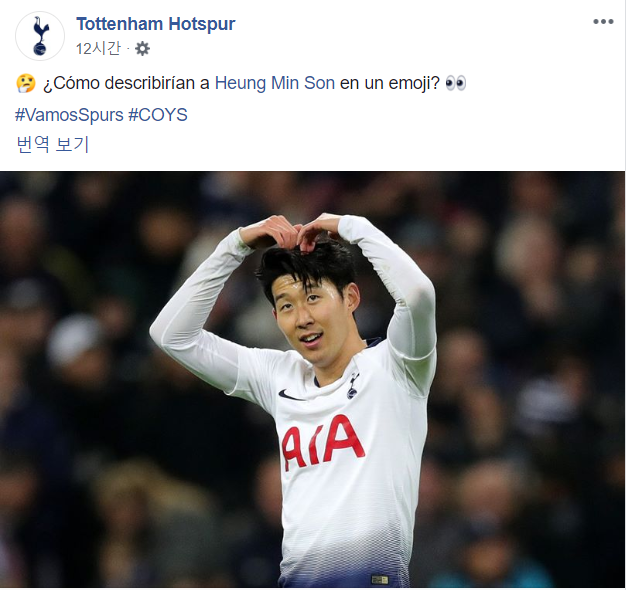Click the gear audience icon beside timestamp
626x590 pixels.
click(x=142, y=49)
